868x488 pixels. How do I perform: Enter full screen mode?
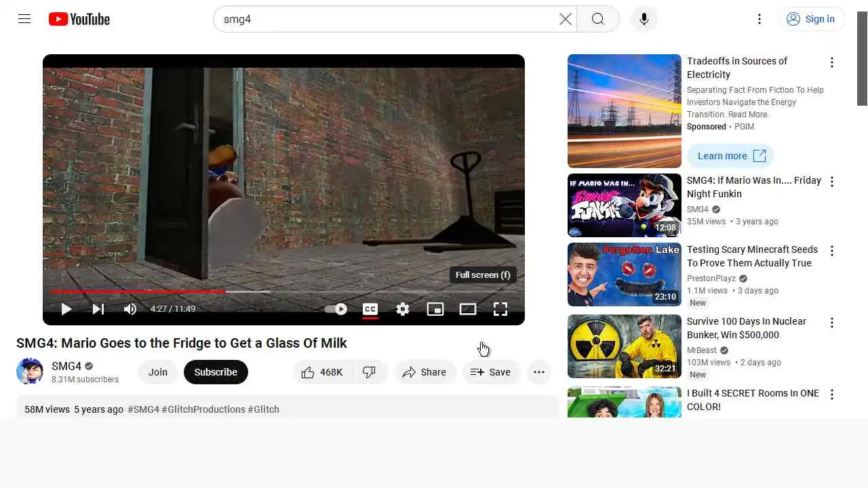coord(500,309)
